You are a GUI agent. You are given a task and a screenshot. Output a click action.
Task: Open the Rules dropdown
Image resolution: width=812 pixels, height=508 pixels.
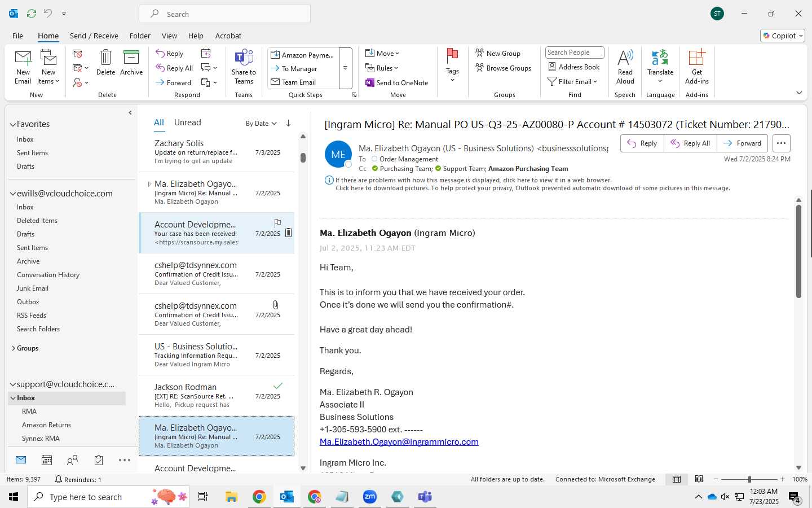pyautogui.click(x=382, y=68)
